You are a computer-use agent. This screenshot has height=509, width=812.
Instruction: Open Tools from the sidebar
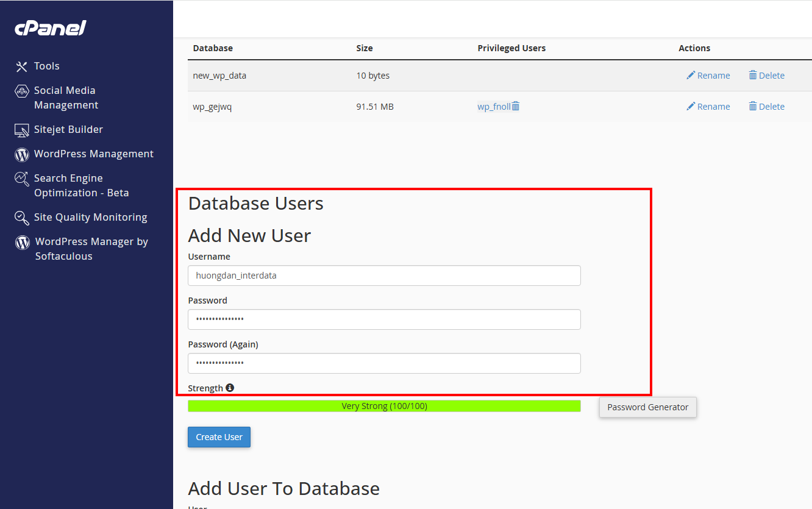(47, 66)
